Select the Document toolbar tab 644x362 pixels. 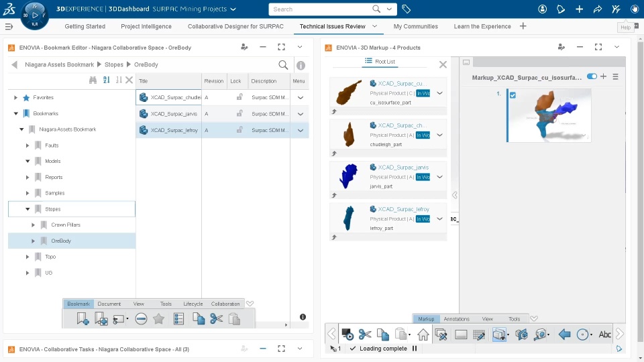coord(109,304)
